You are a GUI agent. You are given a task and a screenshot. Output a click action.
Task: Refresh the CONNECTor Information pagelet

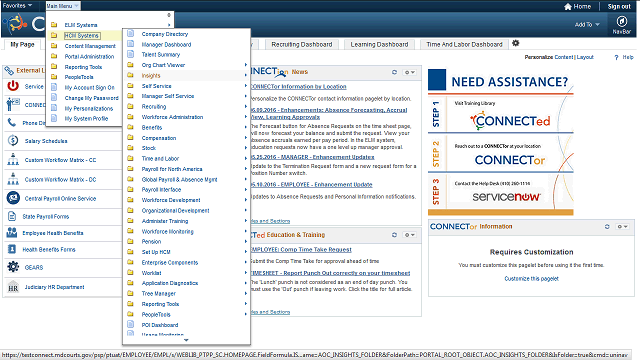pyautogui.click(x=607, y=227)
